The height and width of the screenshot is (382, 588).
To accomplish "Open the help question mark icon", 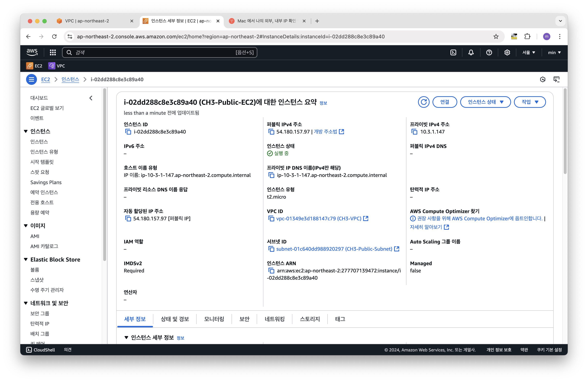I will click(489, 53).
